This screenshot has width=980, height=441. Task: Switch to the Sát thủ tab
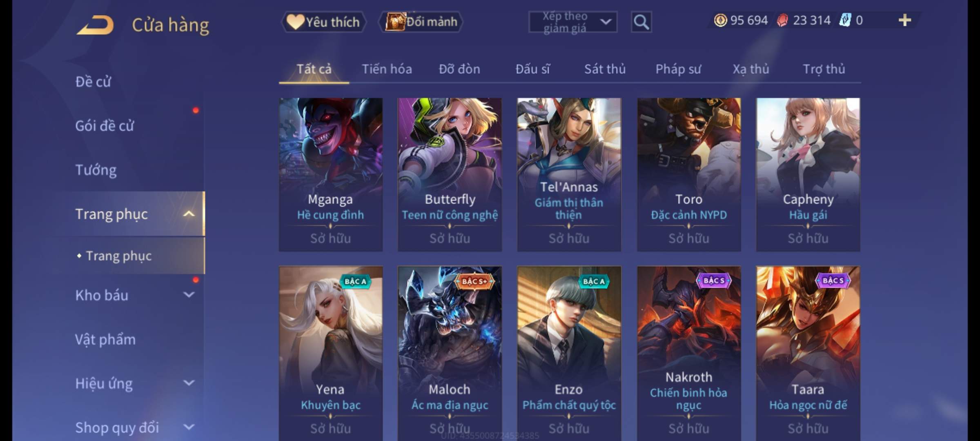tap(605, 69)
